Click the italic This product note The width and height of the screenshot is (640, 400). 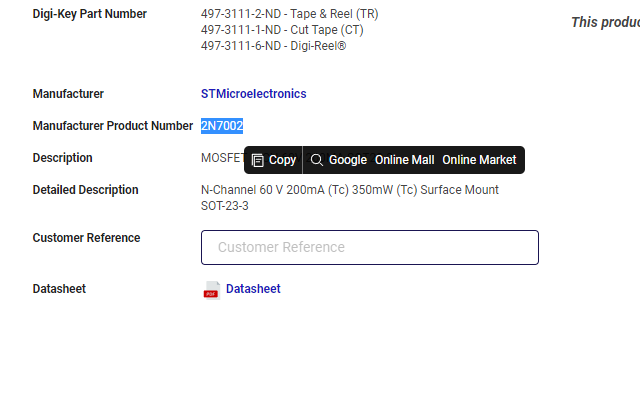tap(605, 22)
